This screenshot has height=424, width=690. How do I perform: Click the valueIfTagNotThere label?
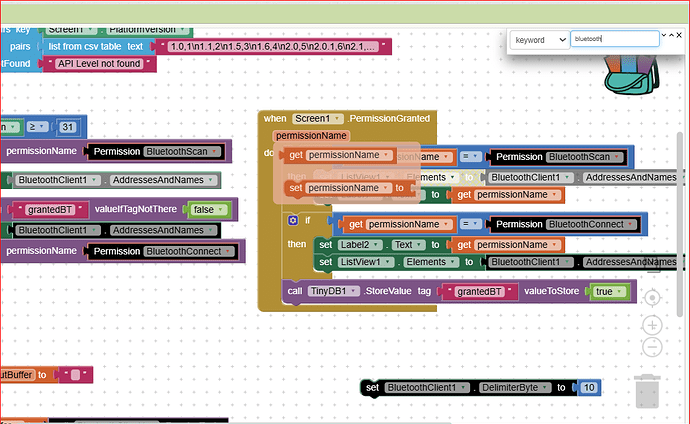[136, 209]
